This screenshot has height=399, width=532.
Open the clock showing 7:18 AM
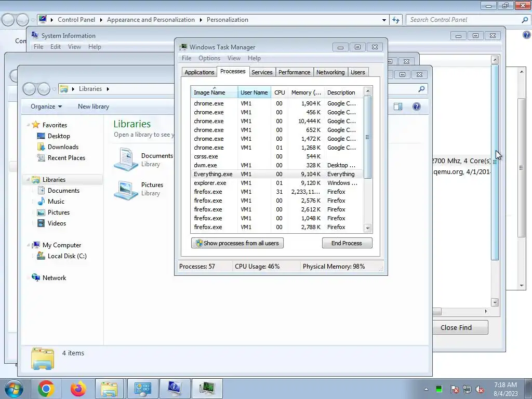(x=506, y=389)
